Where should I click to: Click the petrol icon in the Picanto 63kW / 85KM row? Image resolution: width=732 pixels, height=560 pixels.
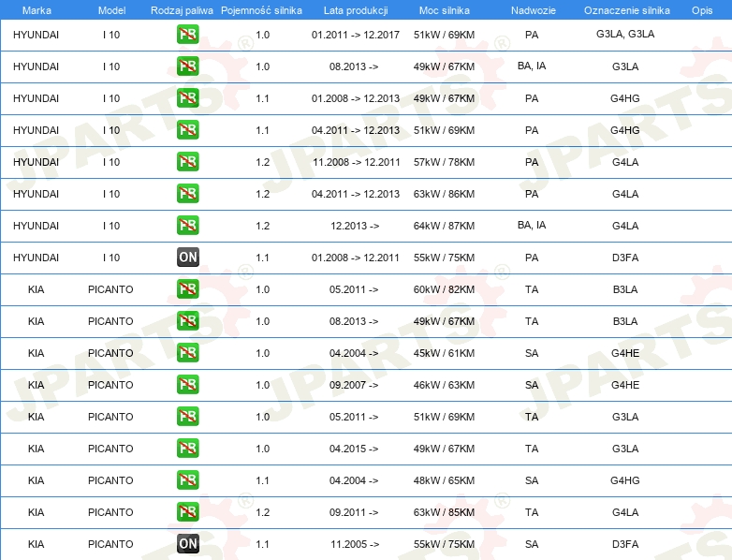(187, 512)
